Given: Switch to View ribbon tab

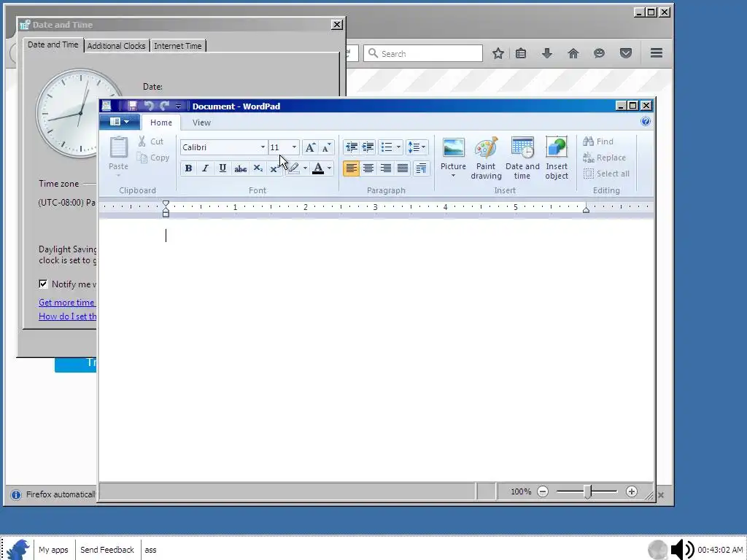Looking at the screenshot, I should (201, 122).
